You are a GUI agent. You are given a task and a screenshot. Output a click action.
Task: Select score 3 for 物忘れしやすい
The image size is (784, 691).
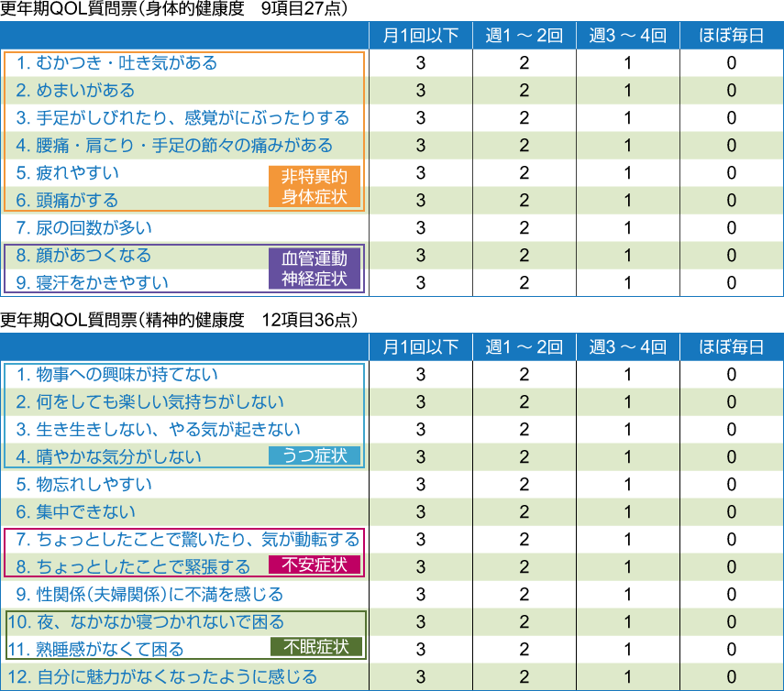420,484
